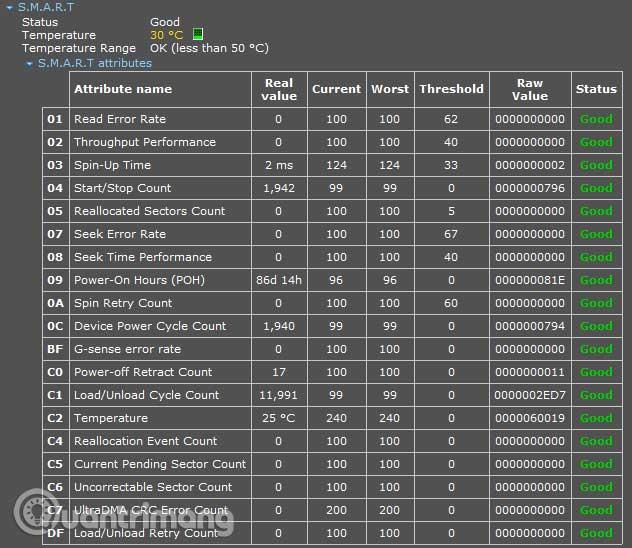This screenshot has height=548, width=632.
Task: Click the Threshold column header
Action: tap(451, 89)
